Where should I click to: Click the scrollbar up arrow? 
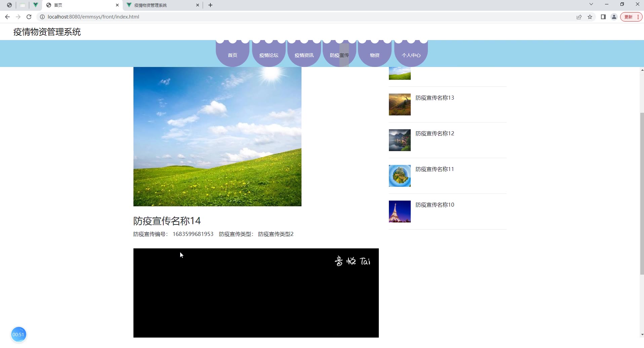point(642,70)
